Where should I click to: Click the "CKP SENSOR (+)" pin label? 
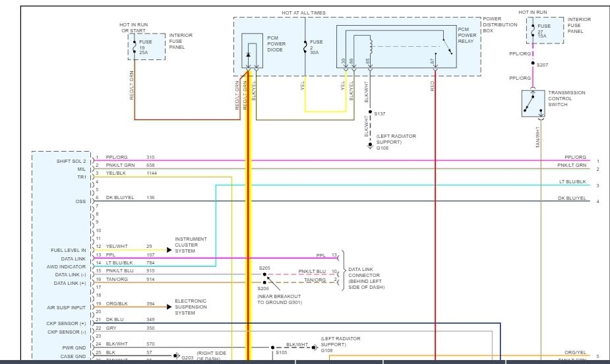pos(66,323)
